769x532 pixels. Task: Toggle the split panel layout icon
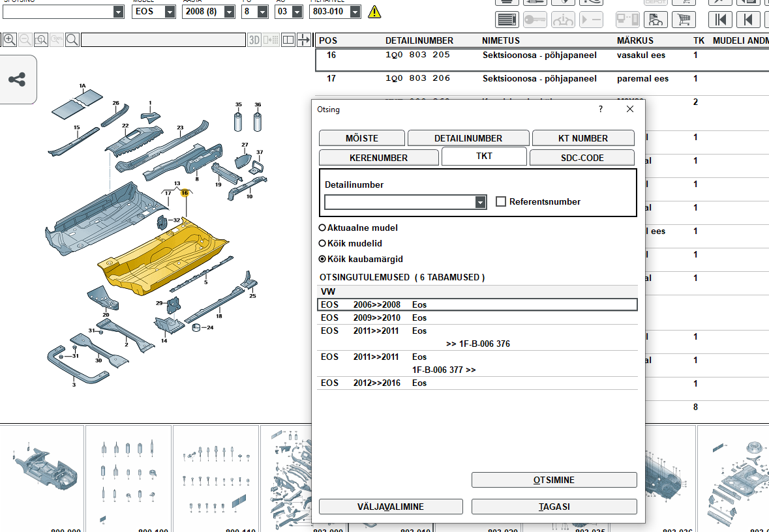pos(288,40)
